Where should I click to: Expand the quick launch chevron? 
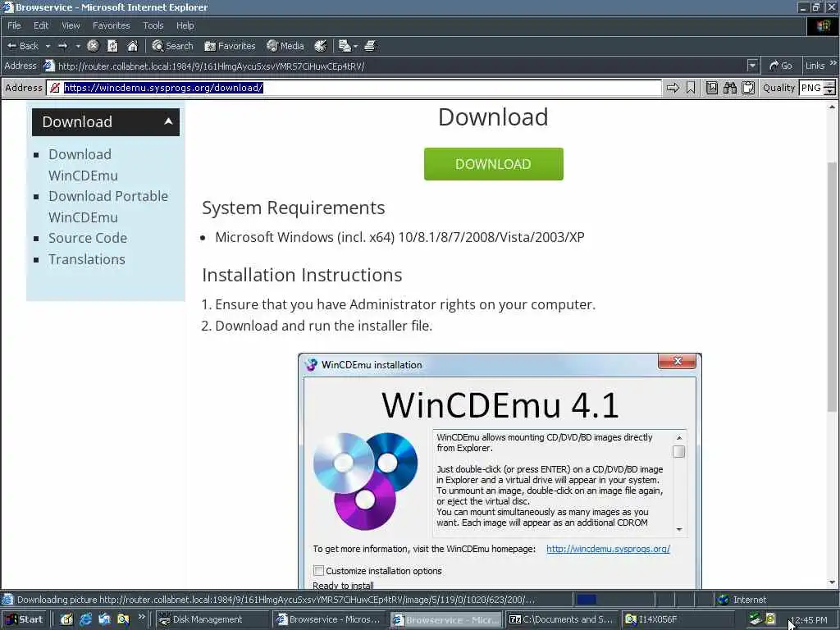pyautogui.click(x=141, y=617)
